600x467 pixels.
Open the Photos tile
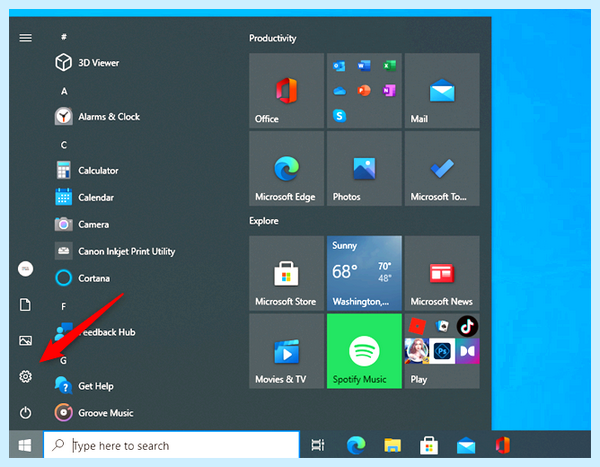point(364,168)
